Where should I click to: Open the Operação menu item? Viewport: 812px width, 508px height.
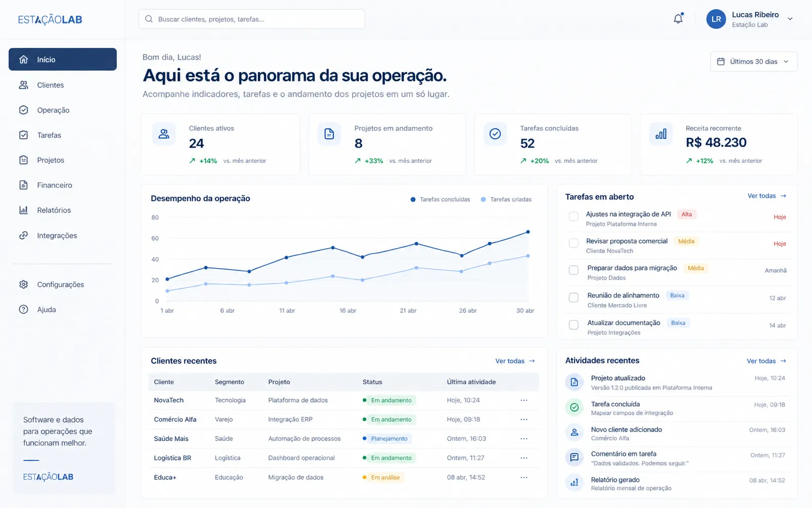click(x=62, y=110)
